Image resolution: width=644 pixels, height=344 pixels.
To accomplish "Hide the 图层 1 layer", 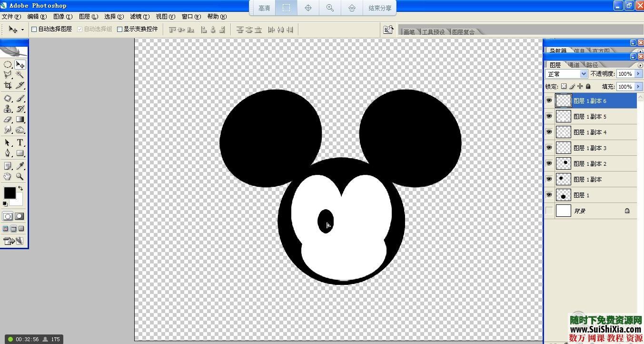I will pos(549,195).
